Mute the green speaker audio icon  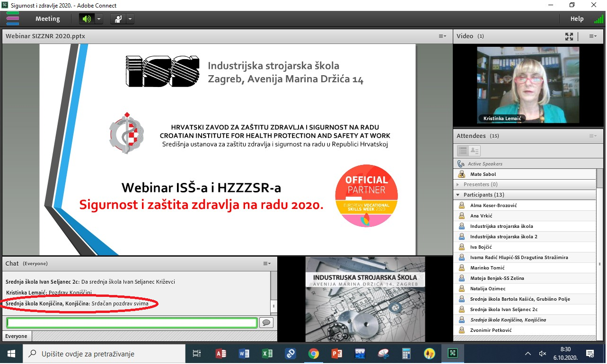coord(87,19)
